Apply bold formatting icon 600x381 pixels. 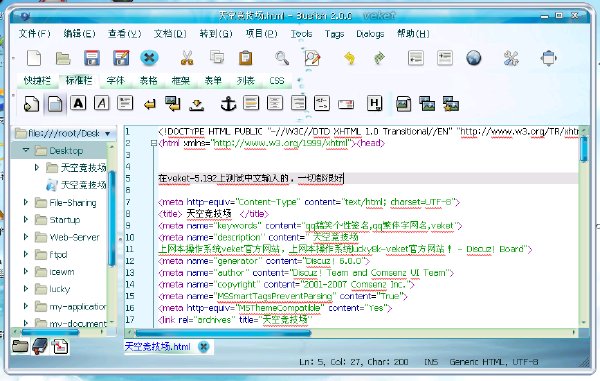tap(78, 103)
